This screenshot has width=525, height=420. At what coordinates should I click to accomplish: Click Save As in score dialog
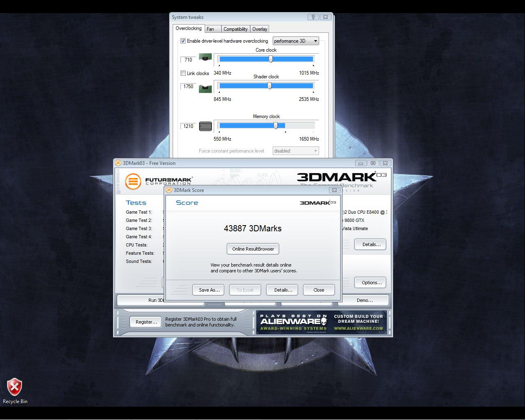(208, 290)
